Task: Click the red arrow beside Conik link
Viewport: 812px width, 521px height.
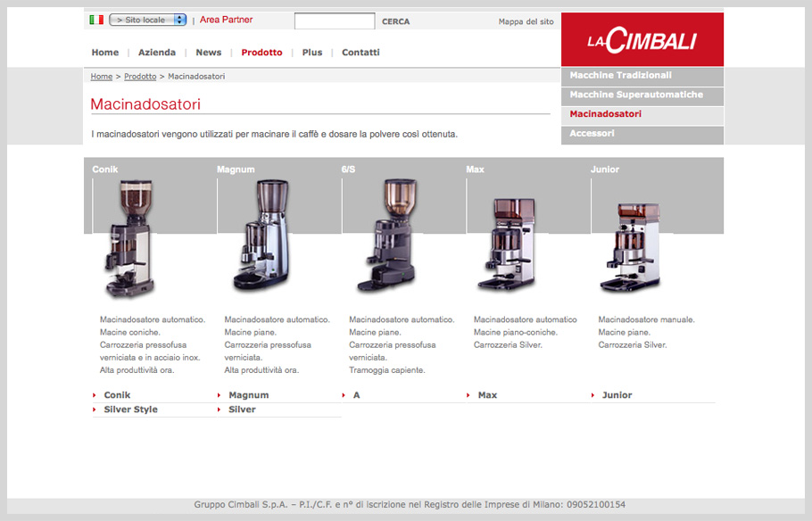Action: pyautogui.click(x=95, y=395)
